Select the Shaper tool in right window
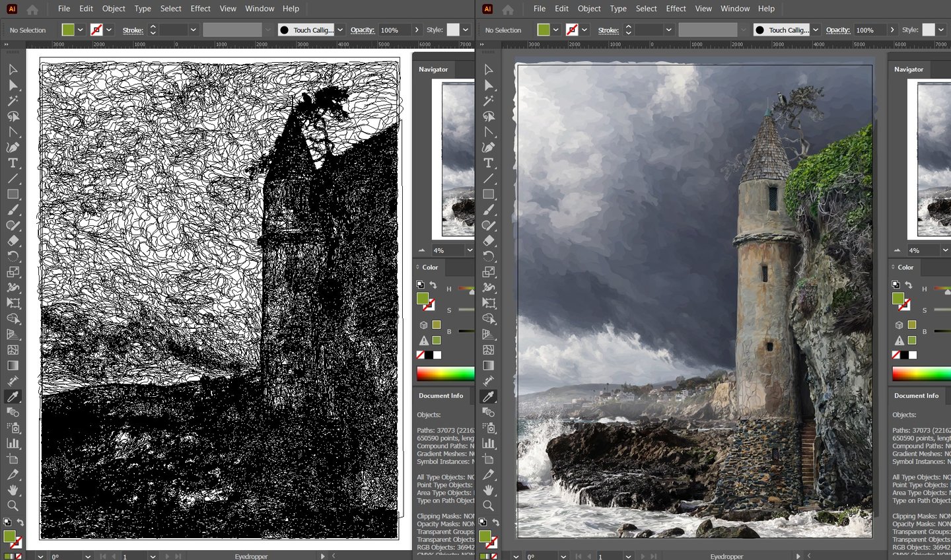This screenshot has height=560, width=951. pyautogui.click(x=488, y=225)
